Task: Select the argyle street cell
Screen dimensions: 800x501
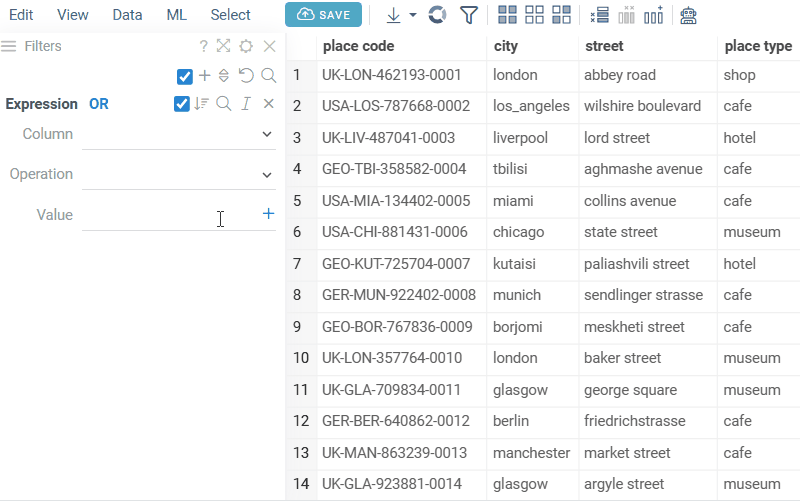Action: point(648,484)
